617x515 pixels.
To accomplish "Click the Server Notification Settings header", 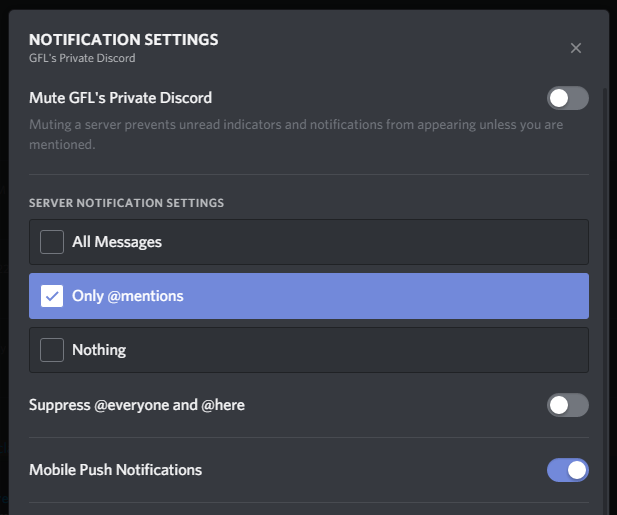I will [126, 203].
